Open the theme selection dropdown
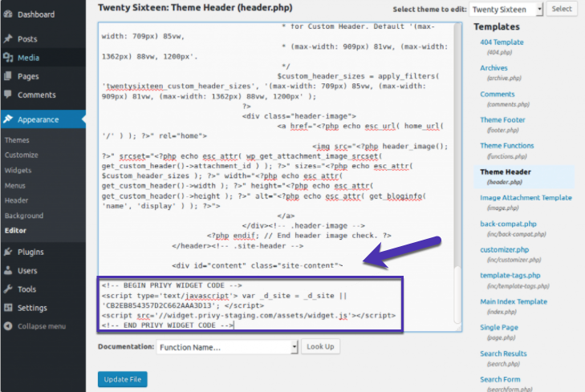585x392 pixels. pos(506,10)
